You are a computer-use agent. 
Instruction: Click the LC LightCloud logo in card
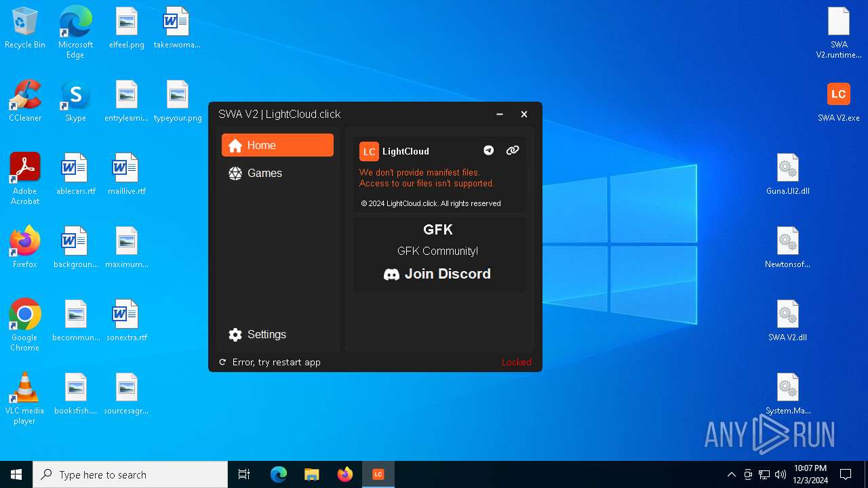[x=369, y=151]
